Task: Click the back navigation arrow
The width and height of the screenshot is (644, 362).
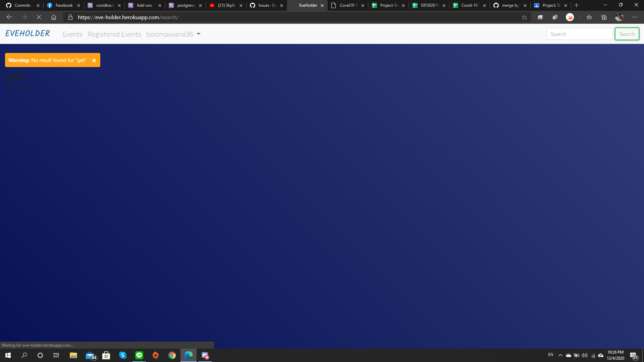Action: (9, 17)
